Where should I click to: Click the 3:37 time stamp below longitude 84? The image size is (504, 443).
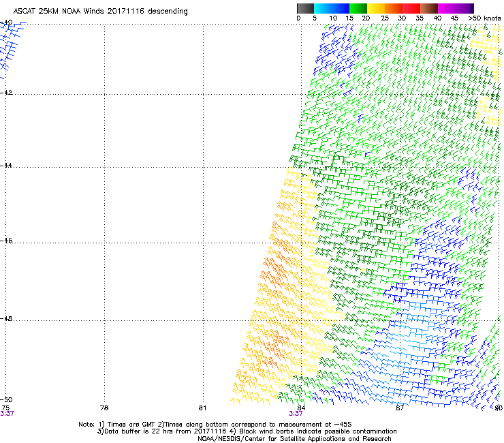[x=296, y=414]
